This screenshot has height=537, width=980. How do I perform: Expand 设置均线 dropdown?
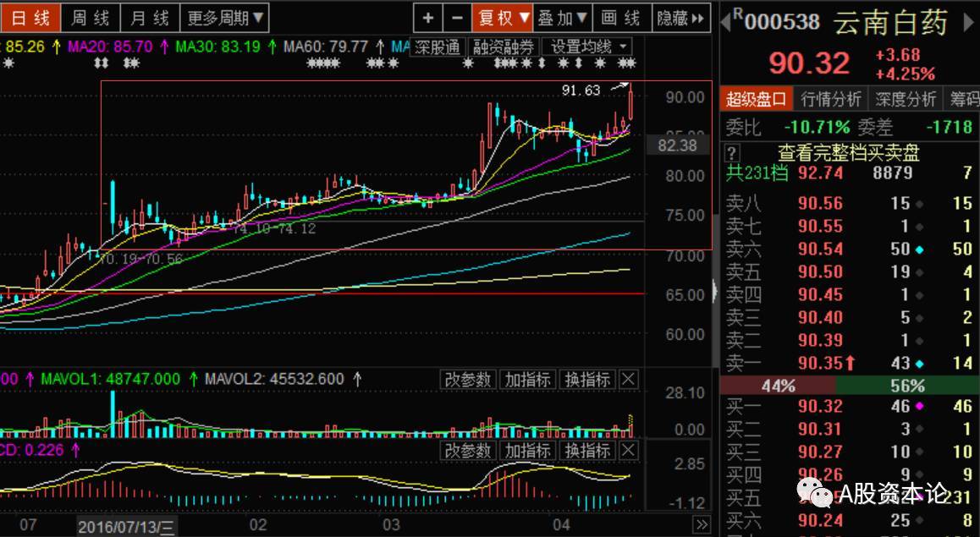click(586, 47)
